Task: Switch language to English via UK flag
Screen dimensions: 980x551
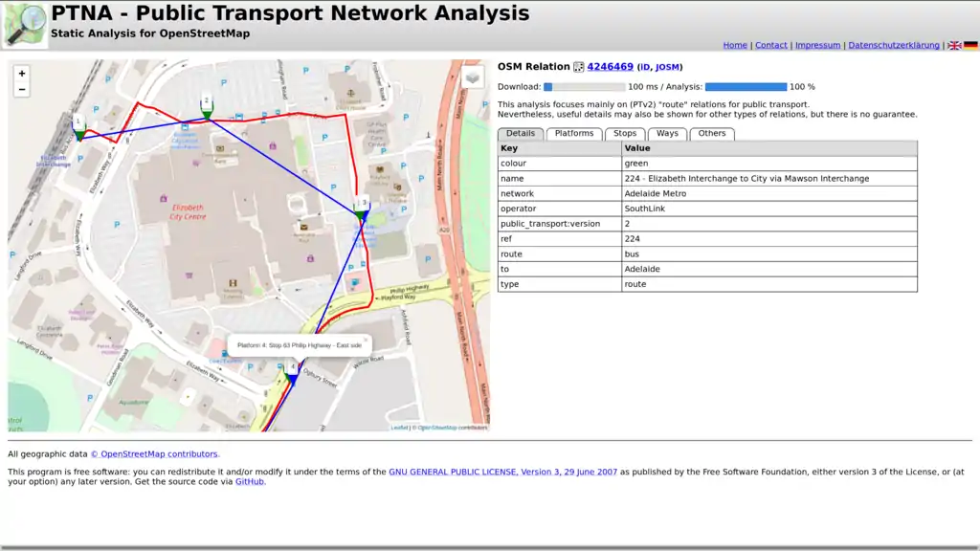Action: coord(954,45)
